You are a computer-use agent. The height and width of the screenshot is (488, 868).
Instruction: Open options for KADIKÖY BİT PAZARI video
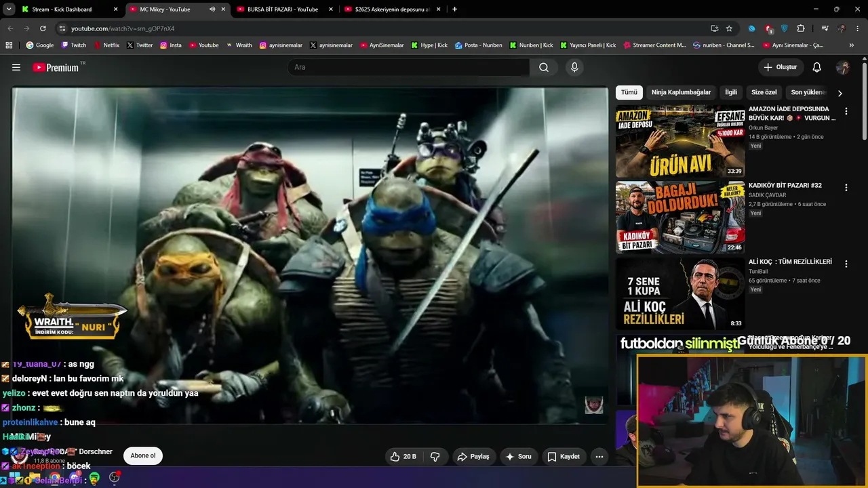pos(846,187)
